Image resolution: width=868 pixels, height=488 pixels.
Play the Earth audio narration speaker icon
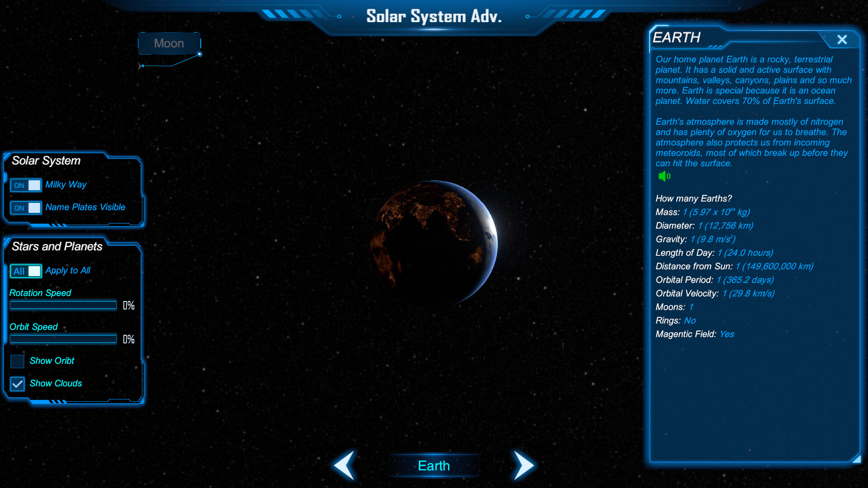[x=664, y=176]
